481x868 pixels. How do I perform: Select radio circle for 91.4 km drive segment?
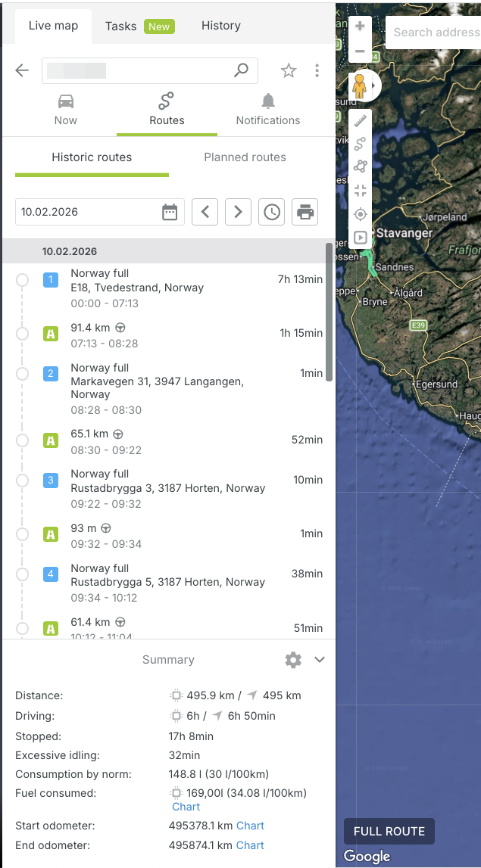point(23,334)
